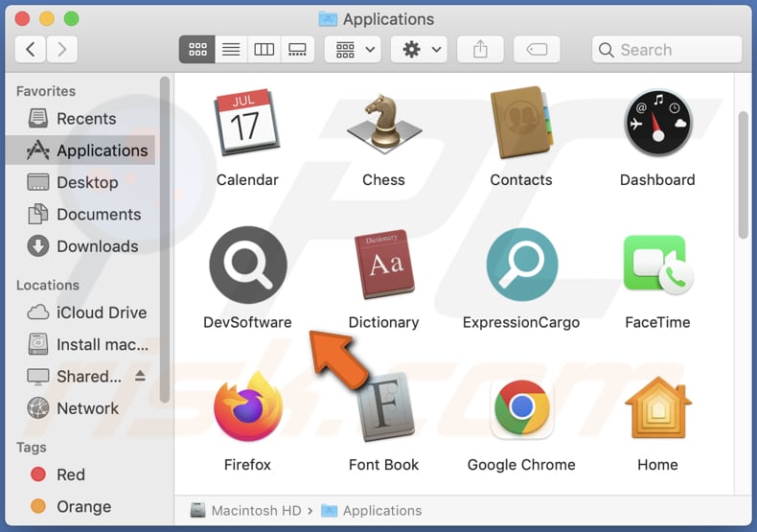Screen dimensions: 757x532
Task: Open the Dashboard app icon
Action: (x=657, y=124)
